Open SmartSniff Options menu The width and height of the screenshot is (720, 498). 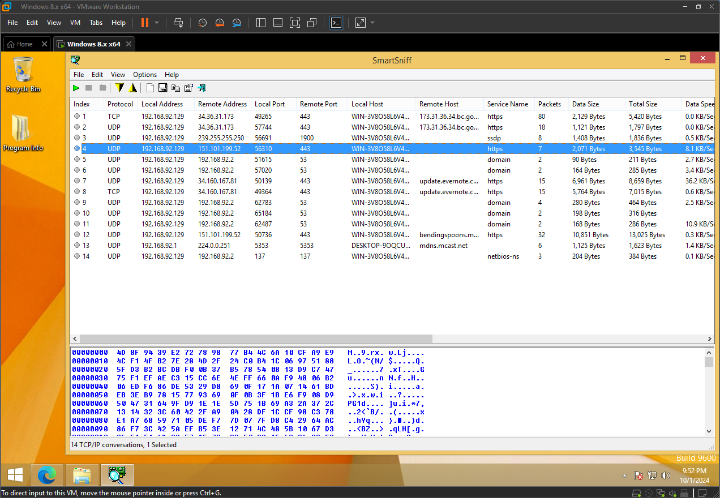coord(145,74)
